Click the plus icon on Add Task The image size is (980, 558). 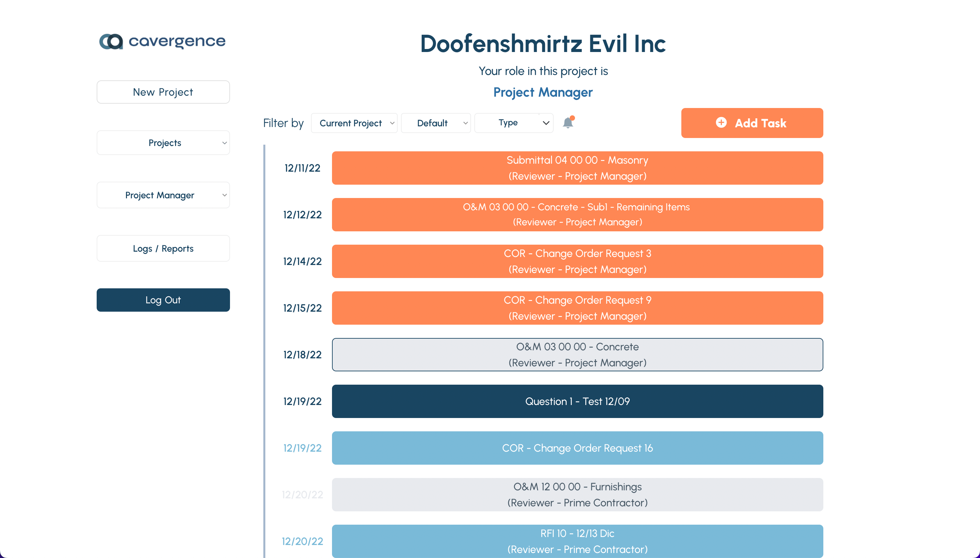tap(721, 123)
